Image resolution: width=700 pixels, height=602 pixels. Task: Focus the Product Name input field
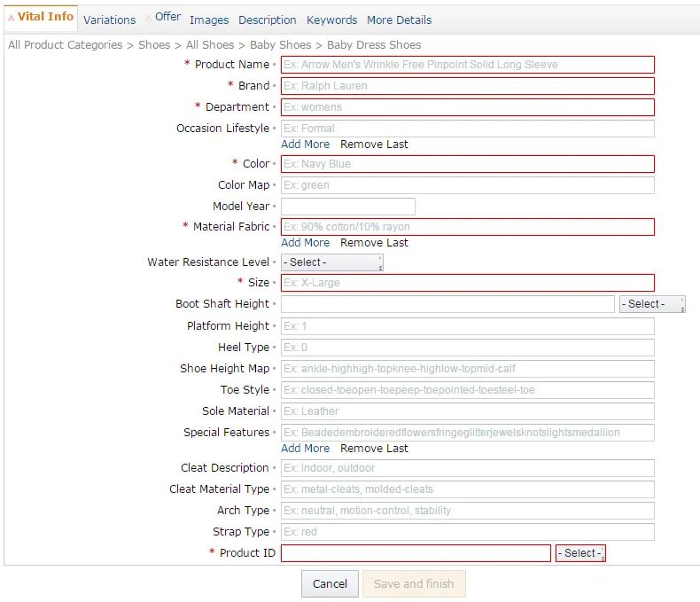pos(467,65)
